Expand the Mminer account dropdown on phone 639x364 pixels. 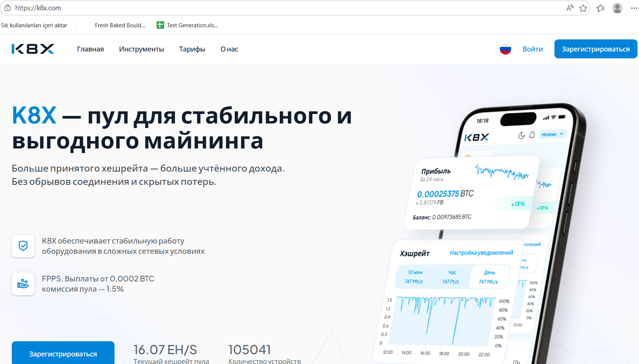[x=553, y=134]
